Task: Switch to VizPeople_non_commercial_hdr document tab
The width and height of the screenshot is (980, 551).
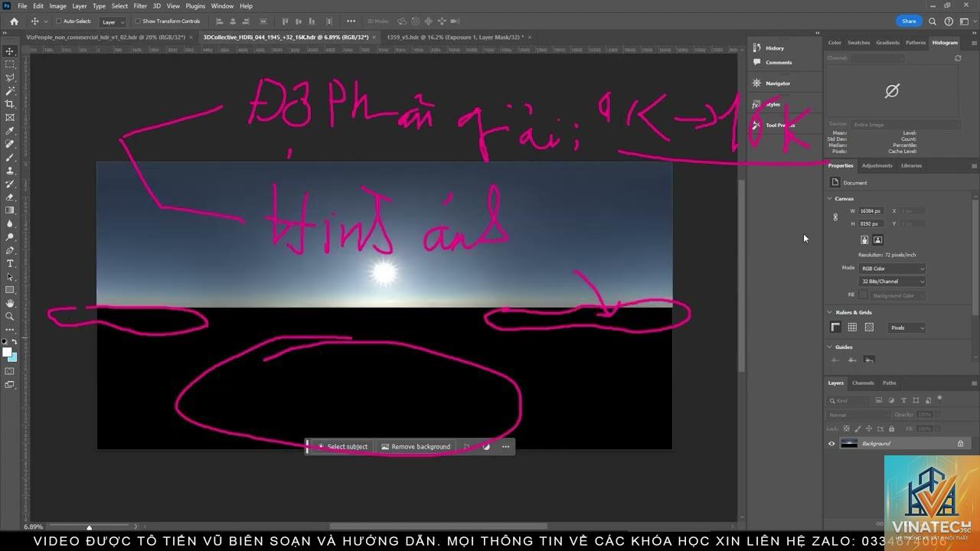Action: click(x=106, y=37)
